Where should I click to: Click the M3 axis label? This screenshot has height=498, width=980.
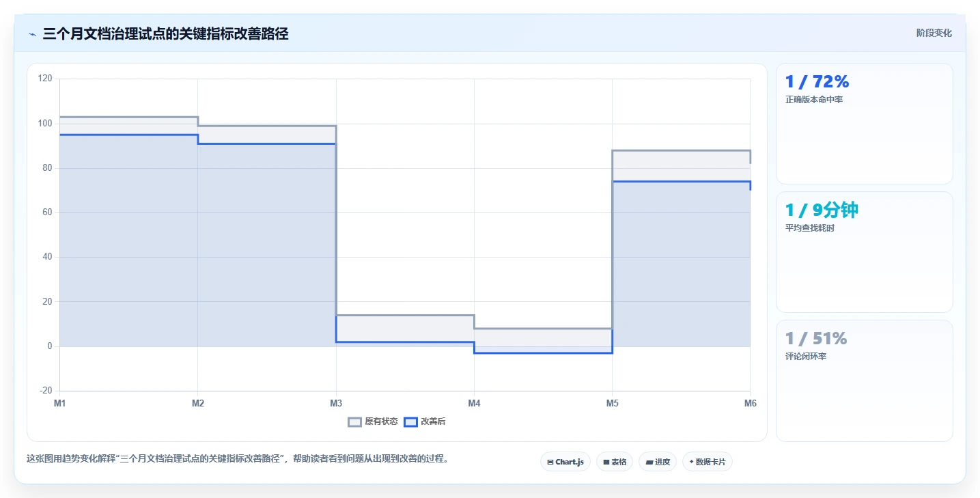coord(336,404)
